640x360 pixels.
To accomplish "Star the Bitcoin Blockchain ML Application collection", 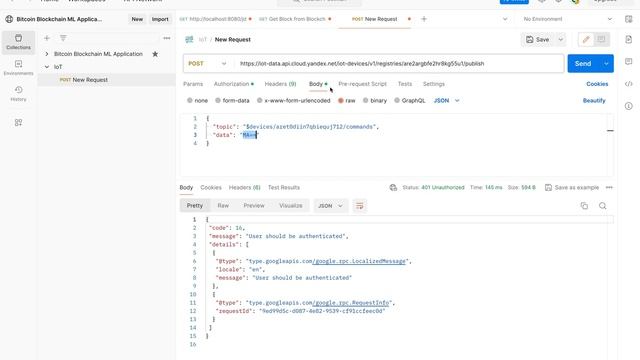I will click(155, 54).
